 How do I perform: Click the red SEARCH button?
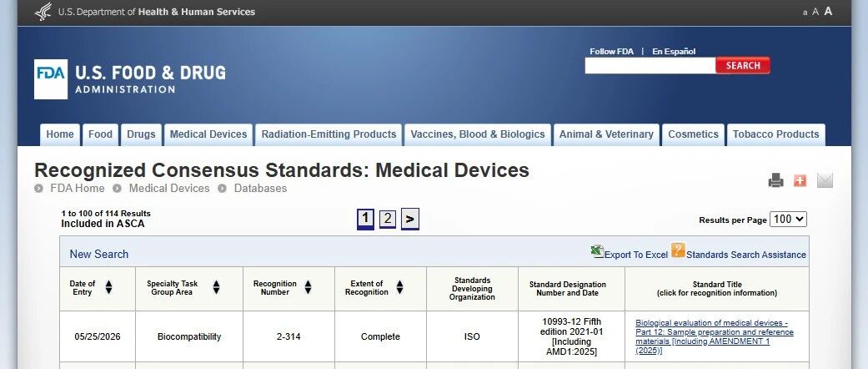click(x=743, y=65)
